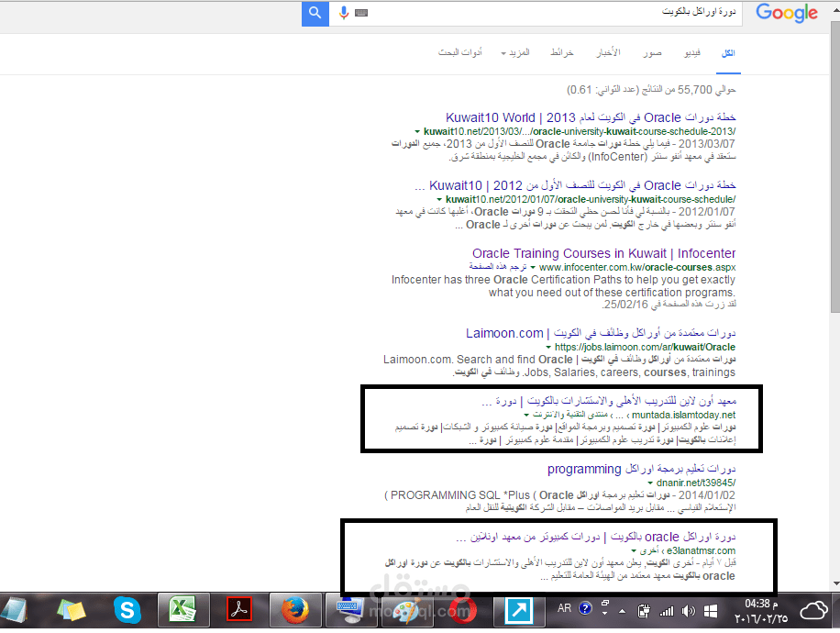Click the www.infocenter.com.kw/oracle-courses.aspx URL text
The width and height of the screenshot is (840, 633).
coord(637,267)
